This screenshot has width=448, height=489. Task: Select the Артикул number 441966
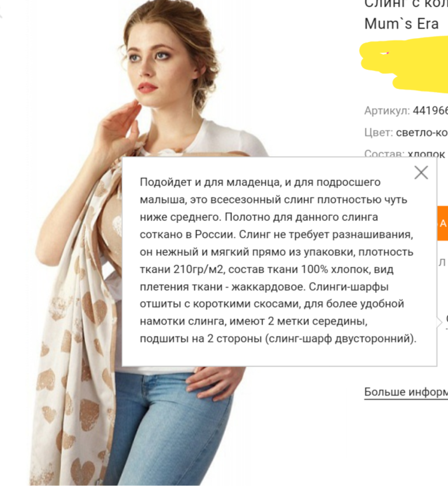point(430,111)
